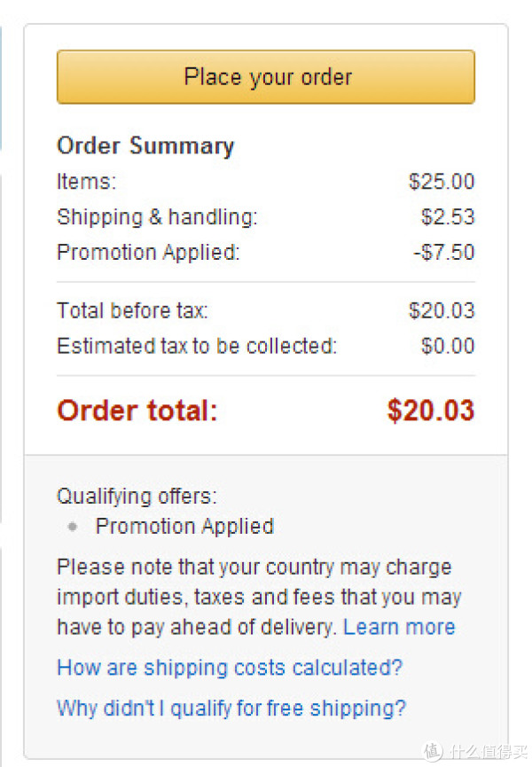Click the $2.53 shipping amount
This screenshot has height=767, width=532.
click(x=448, y=216)
